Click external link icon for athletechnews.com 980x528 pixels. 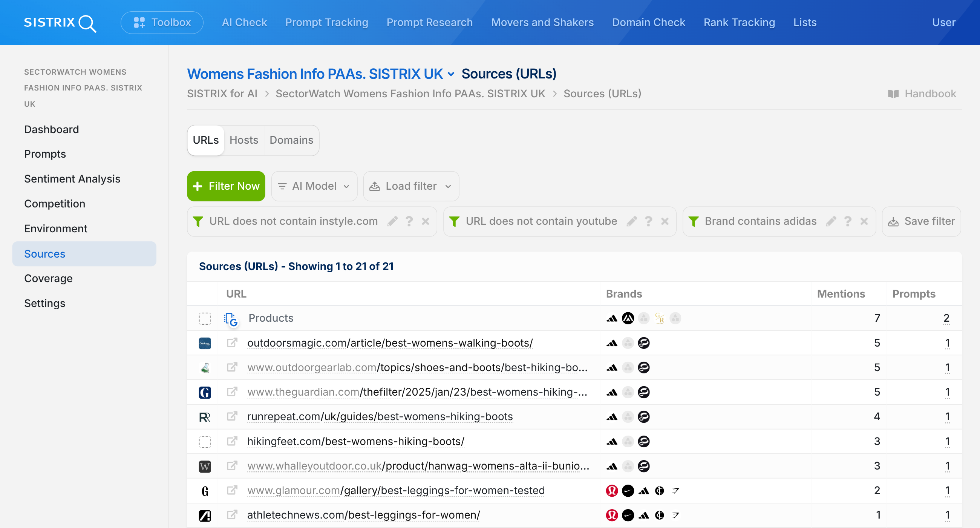[x=232, y=515]
